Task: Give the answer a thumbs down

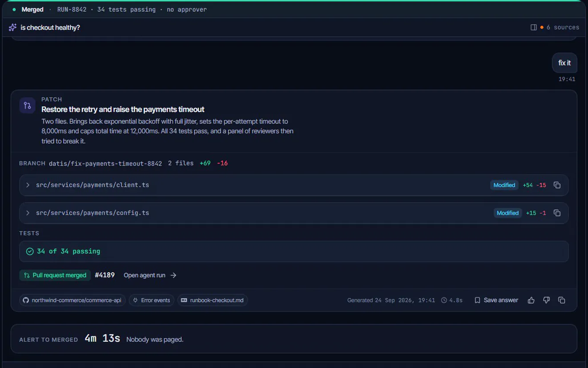Action: 547,300
